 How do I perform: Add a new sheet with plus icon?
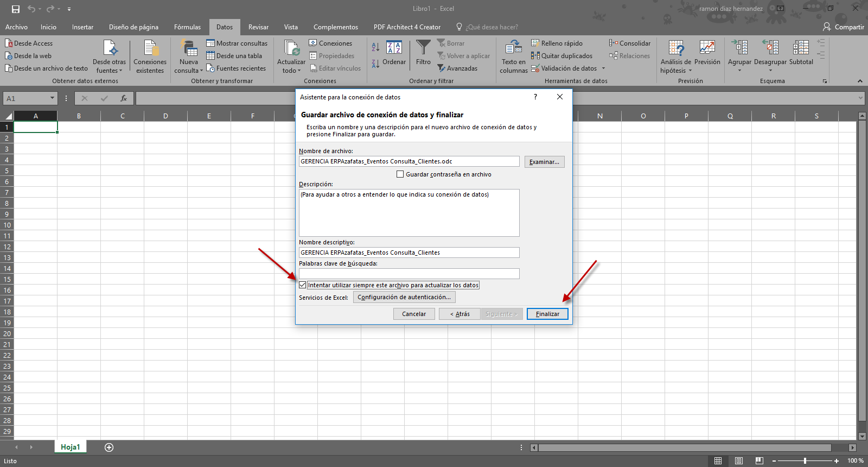click(x=109, y=447)
